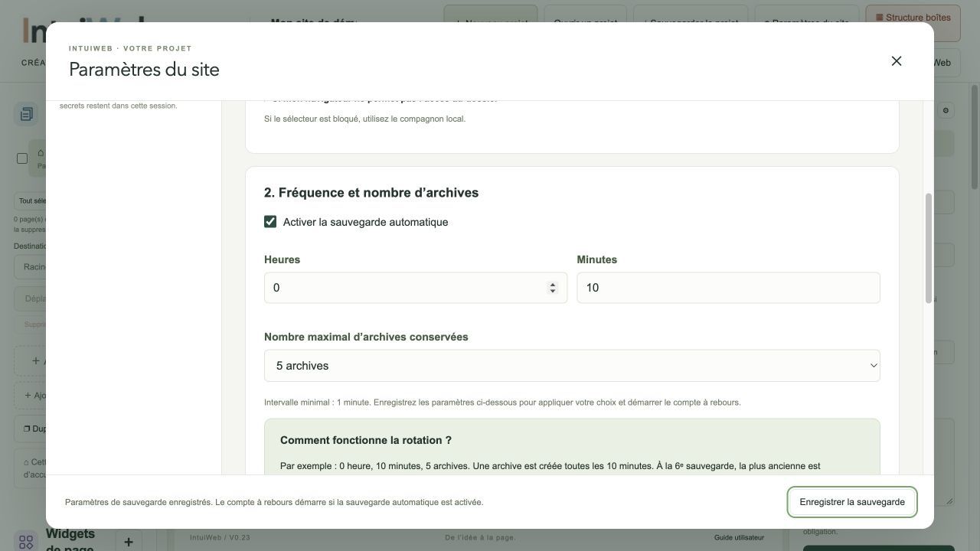980x551 pixels.
Task: Open the Guide utilisateur link
Action: (739, 537)
